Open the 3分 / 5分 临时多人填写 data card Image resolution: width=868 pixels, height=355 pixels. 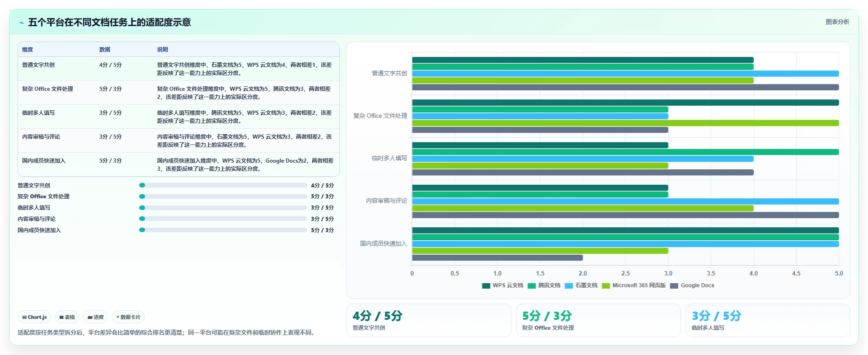point(768,320)
